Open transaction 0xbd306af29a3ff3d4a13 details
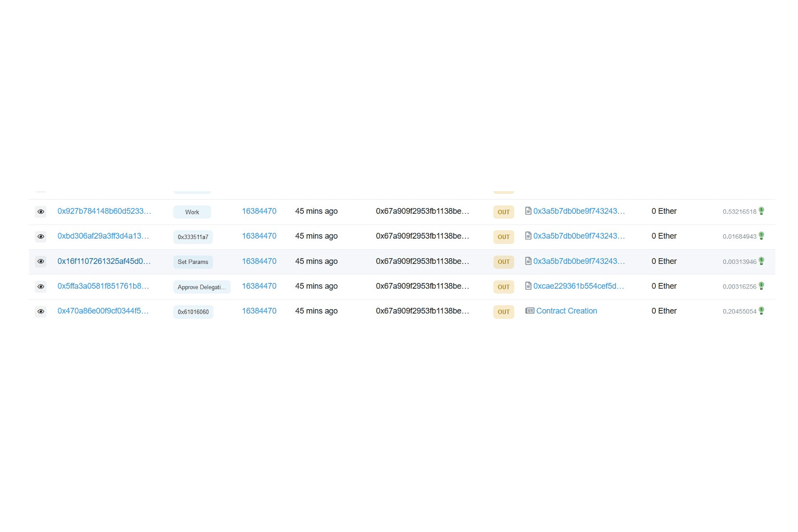798x532 pixels. pyautogui.click(x=103, y=236)
